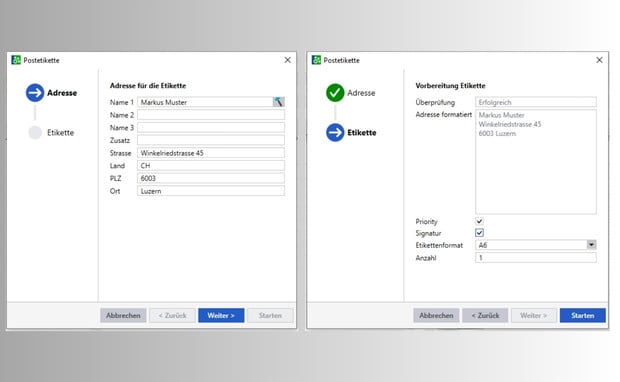Toggle the Priority checkbox

point(479,221)
